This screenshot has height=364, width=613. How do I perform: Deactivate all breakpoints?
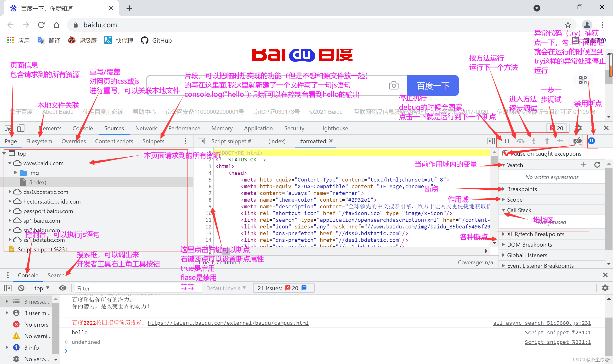tap(578, 141)
